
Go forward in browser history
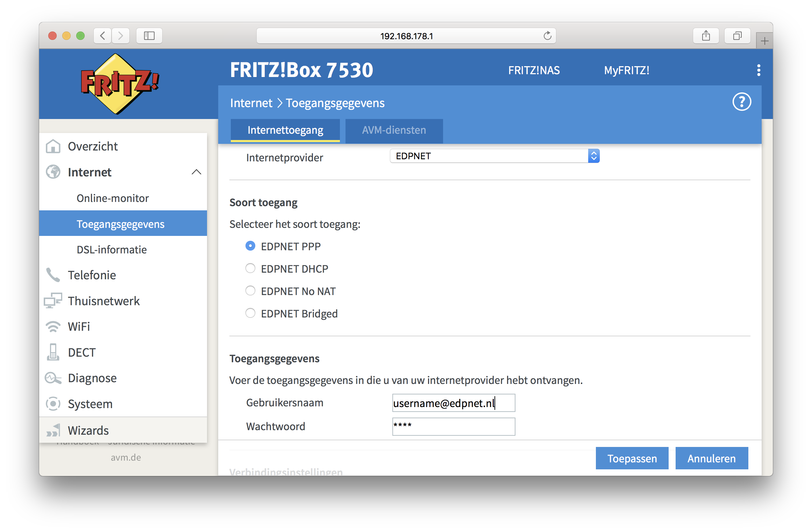[121, 36]
